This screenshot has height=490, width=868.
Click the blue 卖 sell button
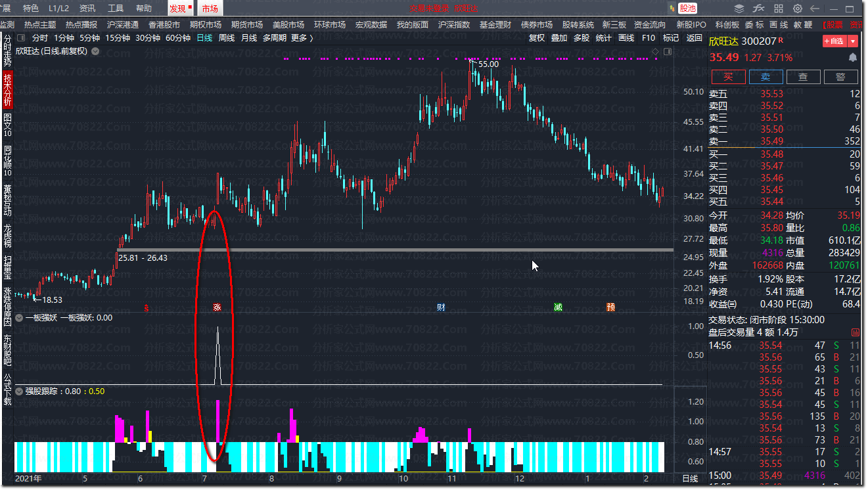coord(765,77)
